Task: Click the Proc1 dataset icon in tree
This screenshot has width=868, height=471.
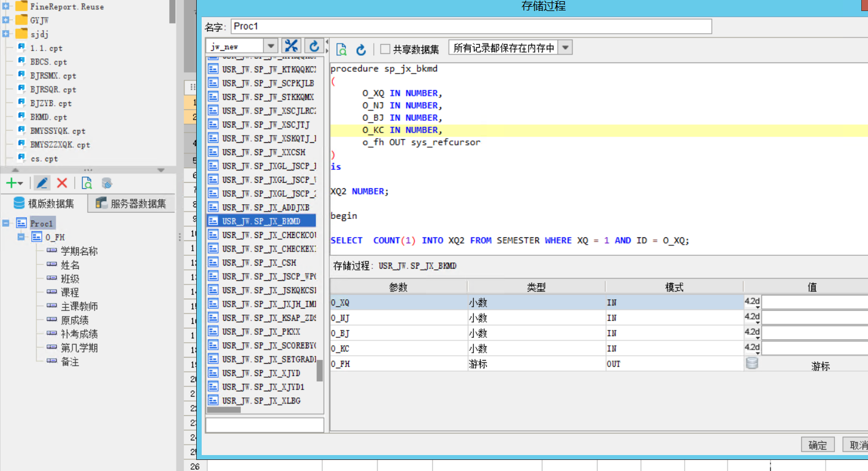Action: [21, 223]
